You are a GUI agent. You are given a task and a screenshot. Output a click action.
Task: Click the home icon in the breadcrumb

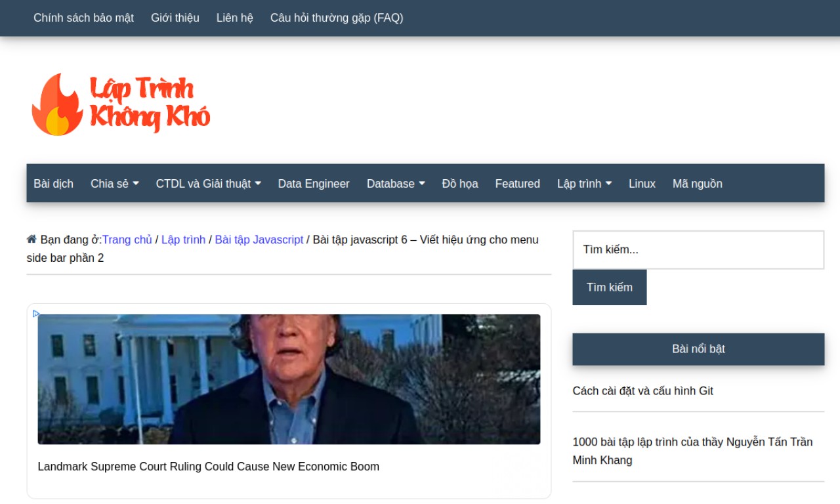pyautogui.click(x=31, y=239)
